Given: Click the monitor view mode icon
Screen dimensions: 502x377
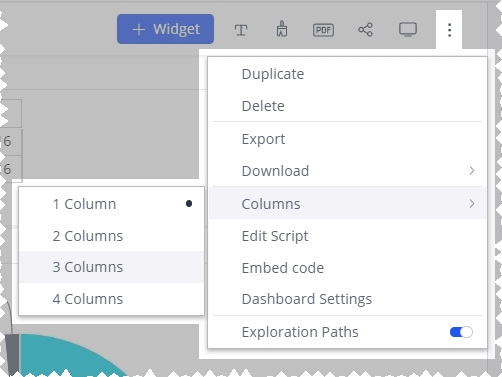Looking at the screenshot, I should pyautogui.click(x=408, y=30).
